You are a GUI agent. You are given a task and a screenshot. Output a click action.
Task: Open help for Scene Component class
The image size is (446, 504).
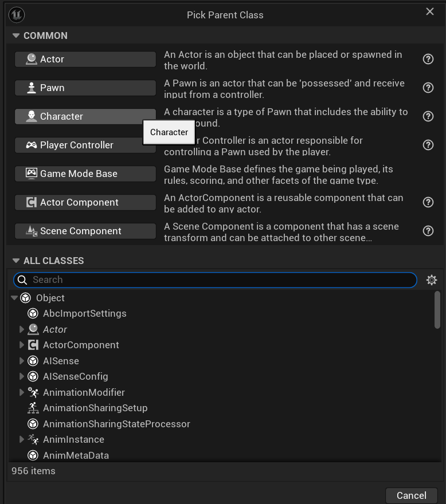pos(428,231)
